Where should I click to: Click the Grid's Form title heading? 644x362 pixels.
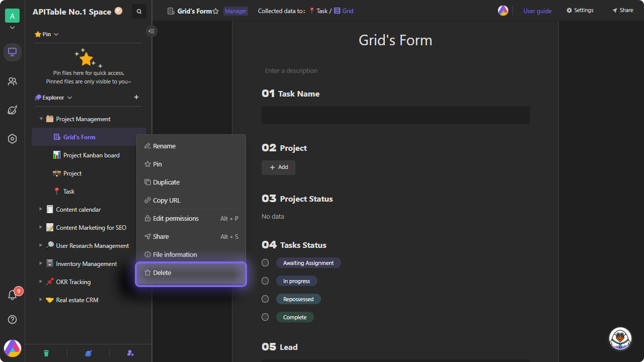click(x=395, y=40)
